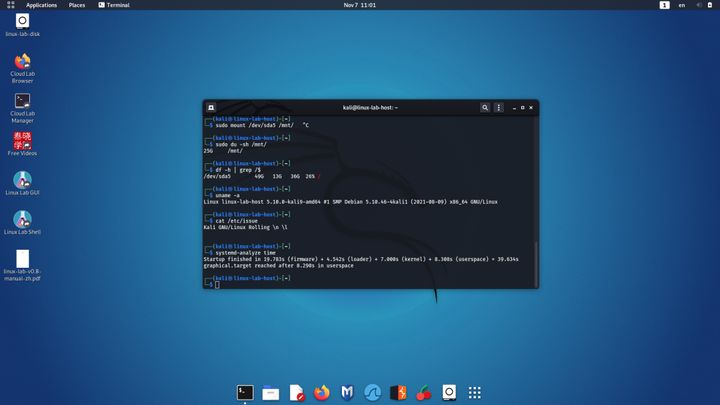
Task: Launch Metasploit from the dock
Action: 347,393
